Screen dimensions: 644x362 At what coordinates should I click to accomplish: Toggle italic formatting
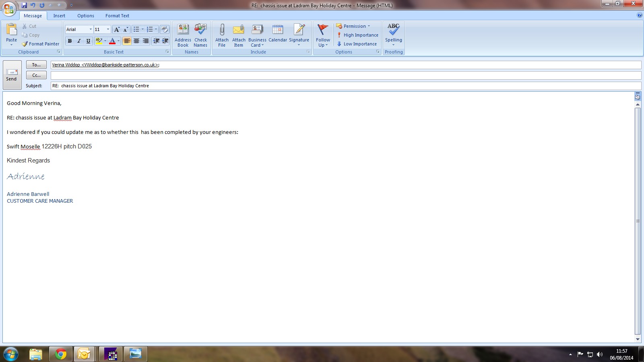point(79,41)
